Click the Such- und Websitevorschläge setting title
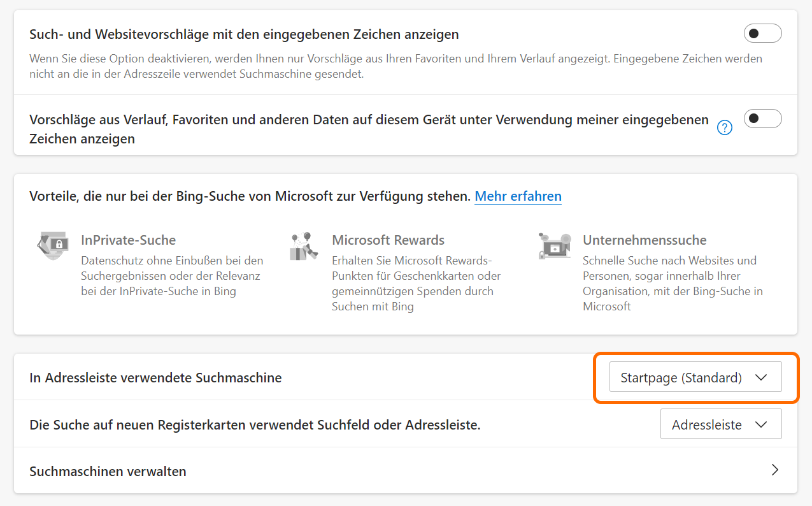Viewport: 812px width, 506px height. [244, 34]
